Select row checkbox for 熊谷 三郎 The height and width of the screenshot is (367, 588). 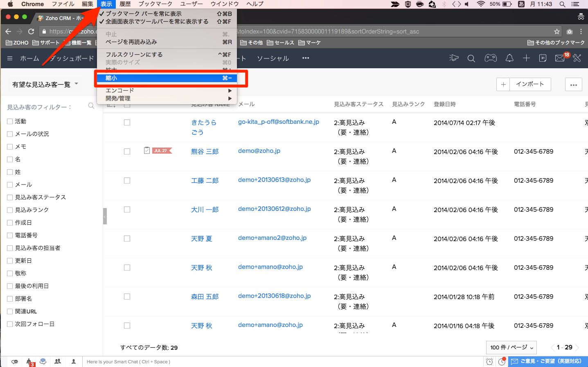pyautogui.click(x=127, y=152)
